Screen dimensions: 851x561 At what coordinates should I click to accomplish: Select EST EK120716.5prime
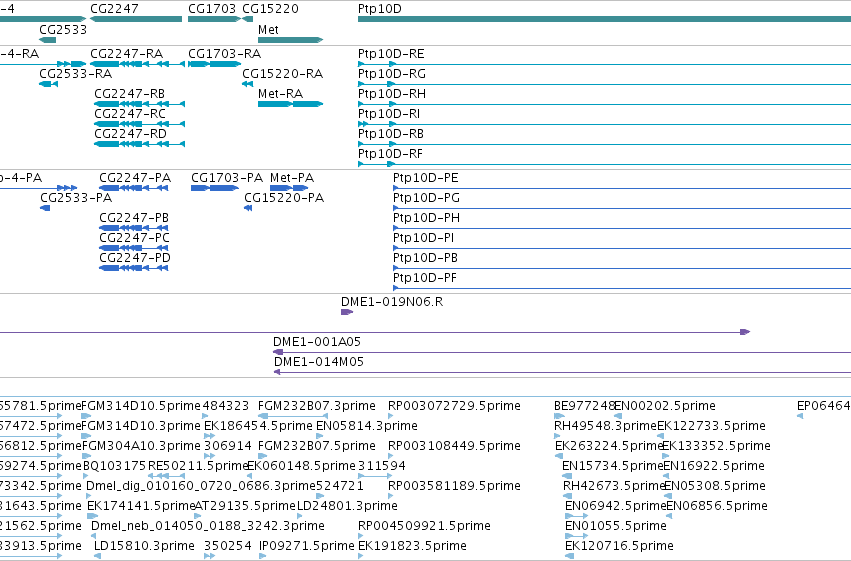(569, 556)
